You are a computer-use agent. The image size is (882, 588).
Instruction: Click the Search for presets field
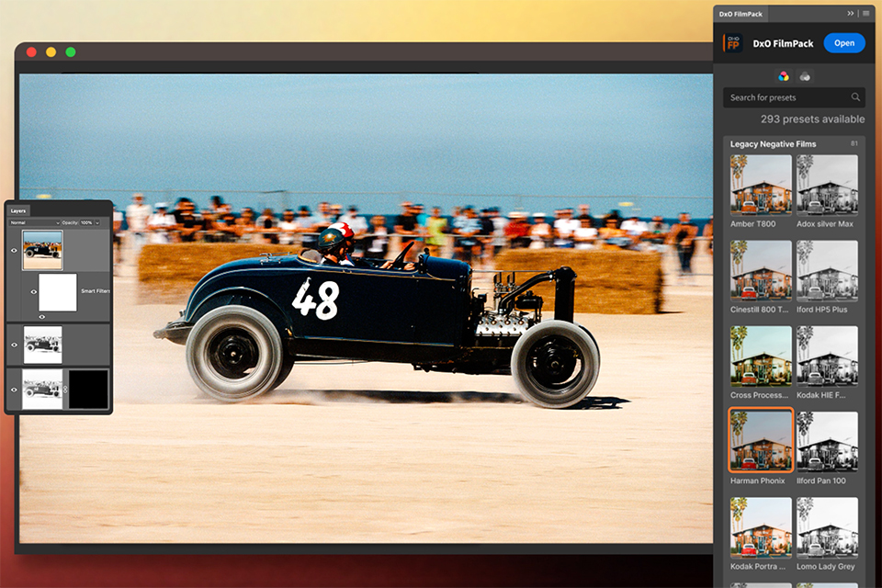pos(786,97)
